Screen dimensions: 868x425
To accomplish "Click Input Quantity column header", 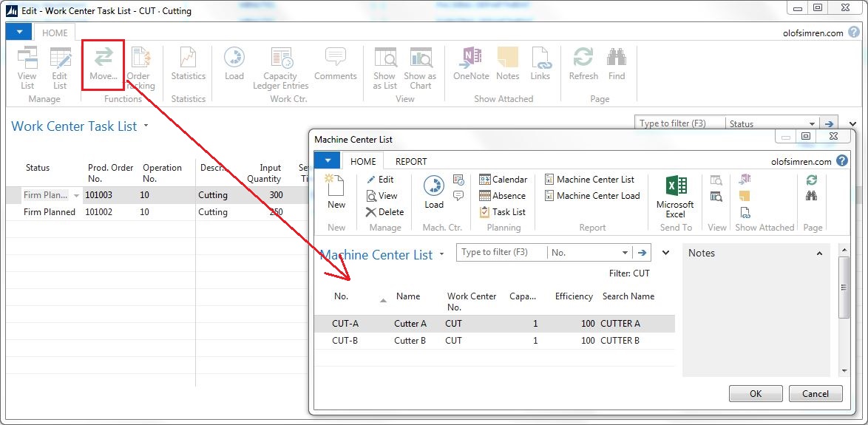I will [x=265, y=173].
